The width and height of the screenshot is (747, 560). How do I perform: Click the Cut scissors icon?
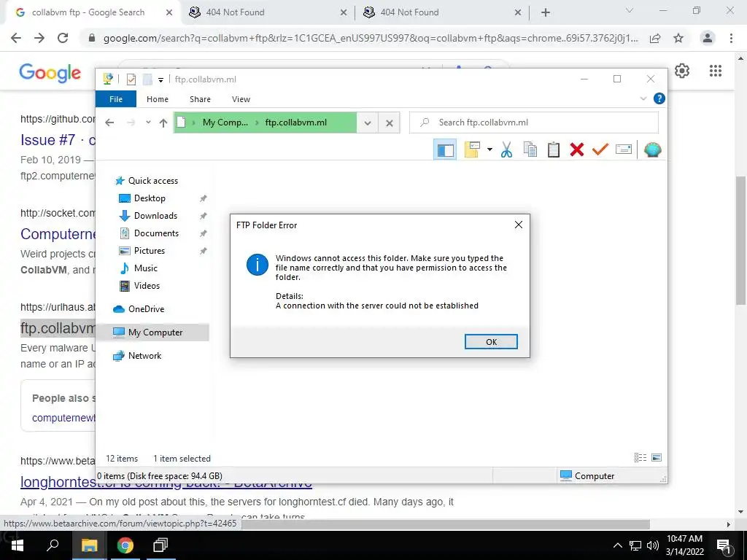coord(507,150)
